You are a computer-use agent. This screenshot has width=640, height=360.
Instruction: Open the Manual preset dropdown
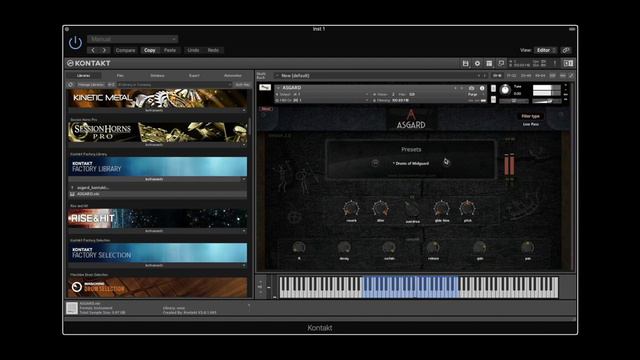(x=132, y=39)
